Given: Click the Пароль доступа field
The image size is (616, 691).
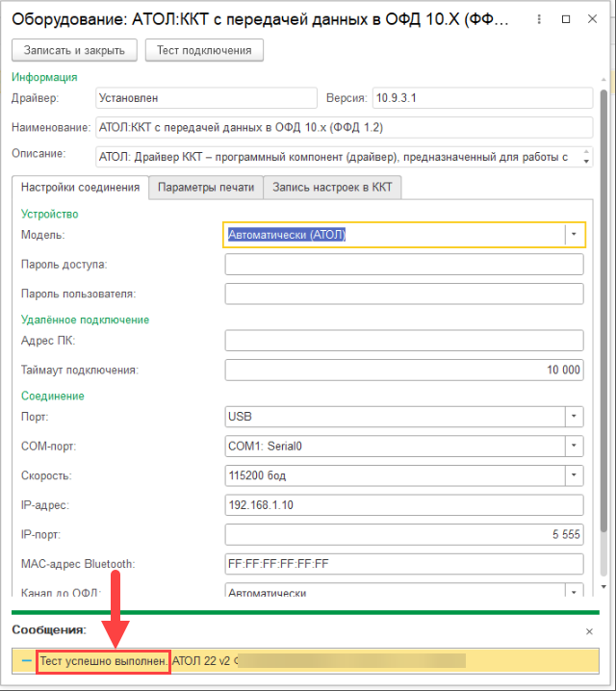Looking at the screenshot, I should click(x=404, y=265).
